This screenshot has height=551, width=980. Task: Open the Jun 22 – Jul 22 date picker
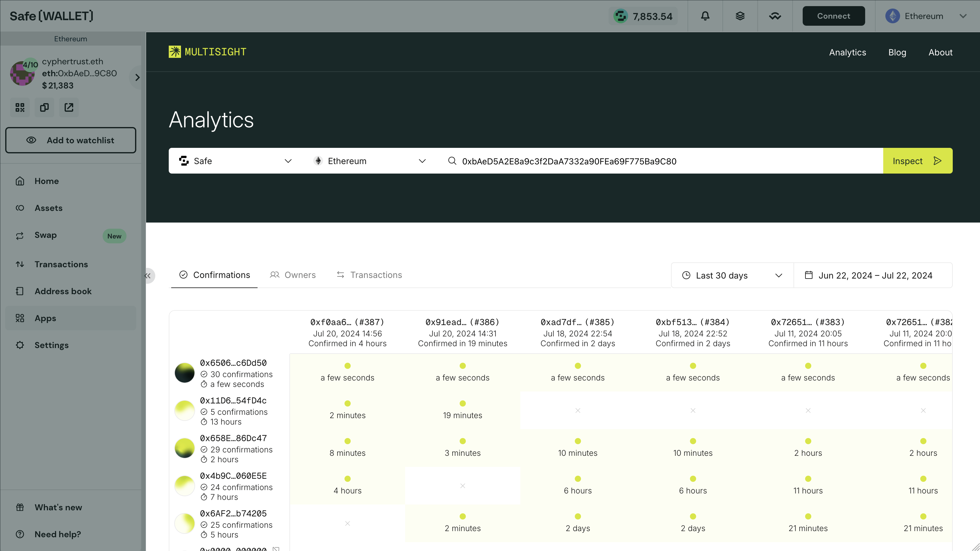(873, 275)
